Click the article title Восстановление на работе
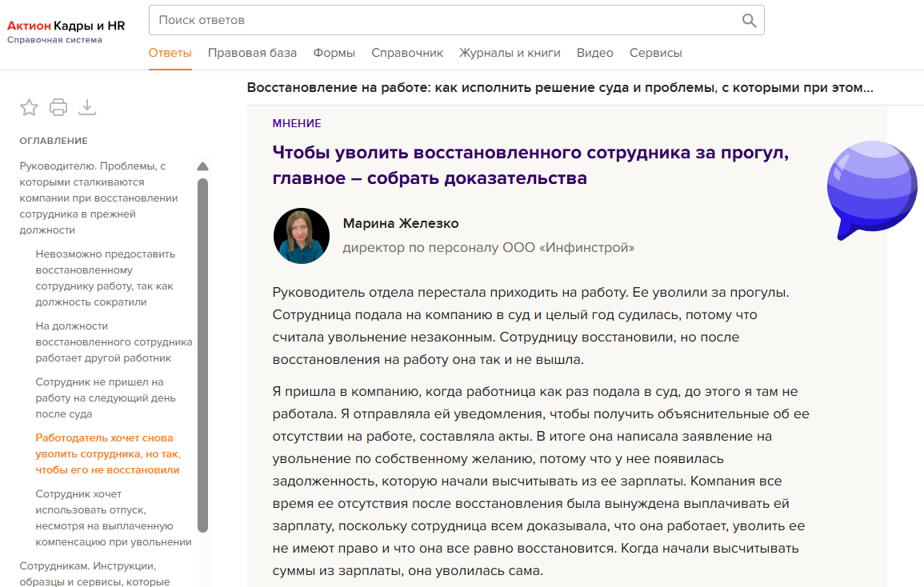This screenshot has height=587, width=924. 560,87
